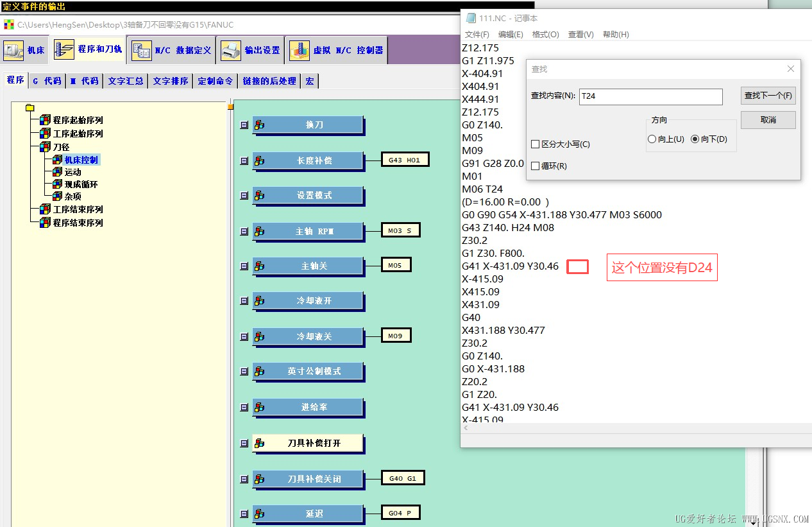Click the 查找下一个 button
Image resolution: width=812 pixels, height=527 pixels.
click(x=768, y=96)
